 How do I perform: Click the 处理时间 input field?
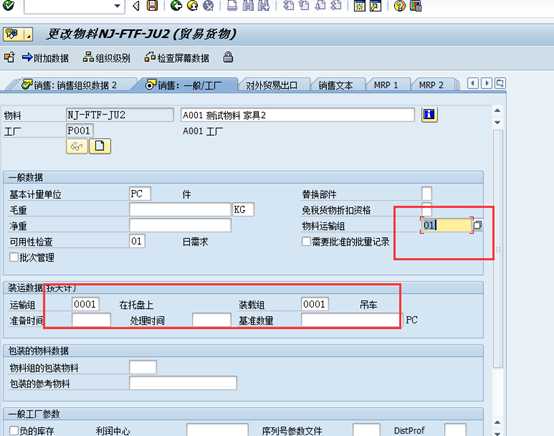tap(212, 320)
